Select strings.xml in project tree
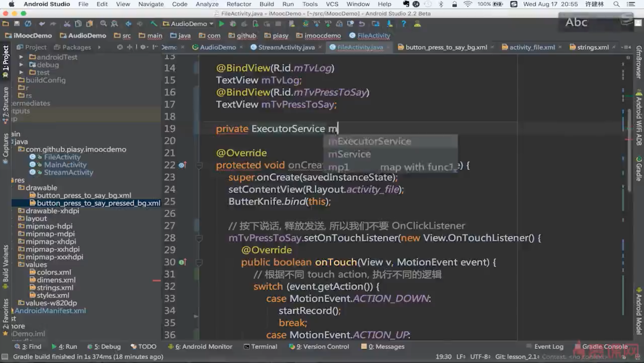Image resolution: width=644 pixels, height=363 pixels. [55, 288]
